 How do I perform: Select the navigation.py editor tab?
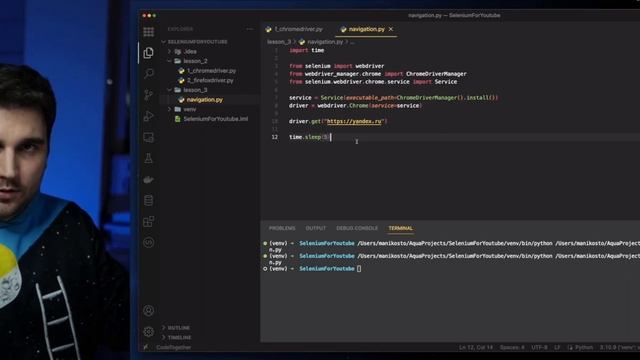(367, 29)
